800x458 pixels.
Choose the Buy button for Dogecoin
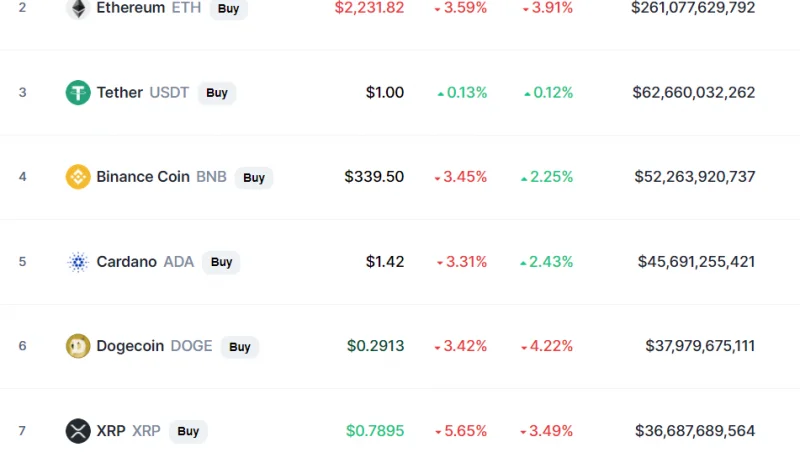[239, 347]
